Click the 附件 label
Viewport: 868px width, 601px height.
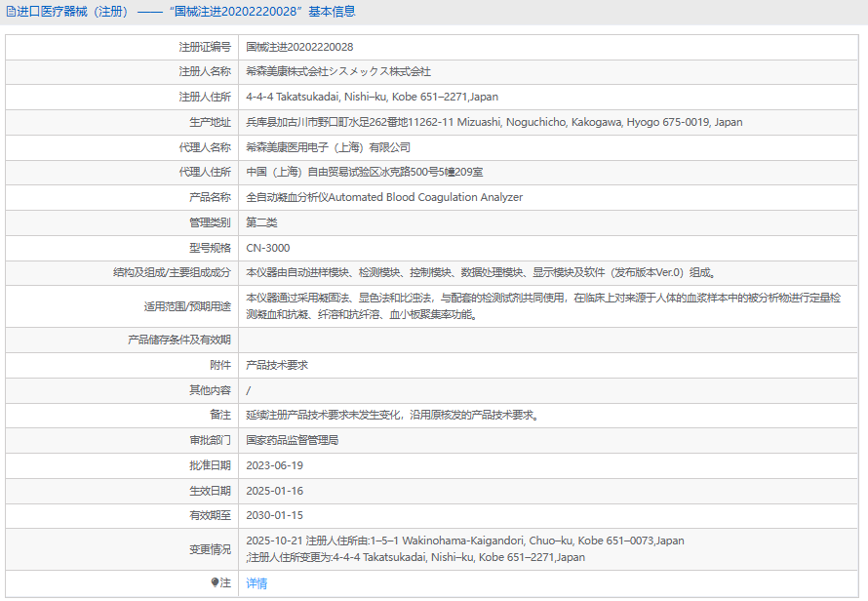click(x=220, y=365)
